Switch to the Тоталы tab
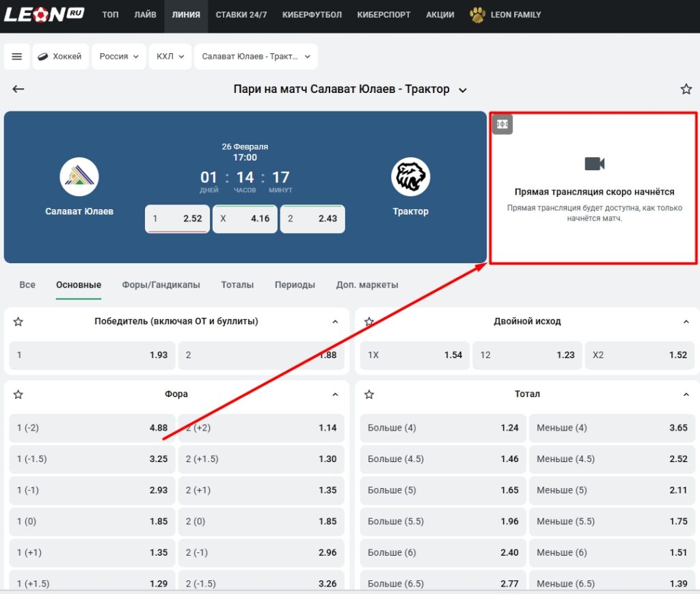700x594 pixels. pyautogui.click(x=237, y=285)
